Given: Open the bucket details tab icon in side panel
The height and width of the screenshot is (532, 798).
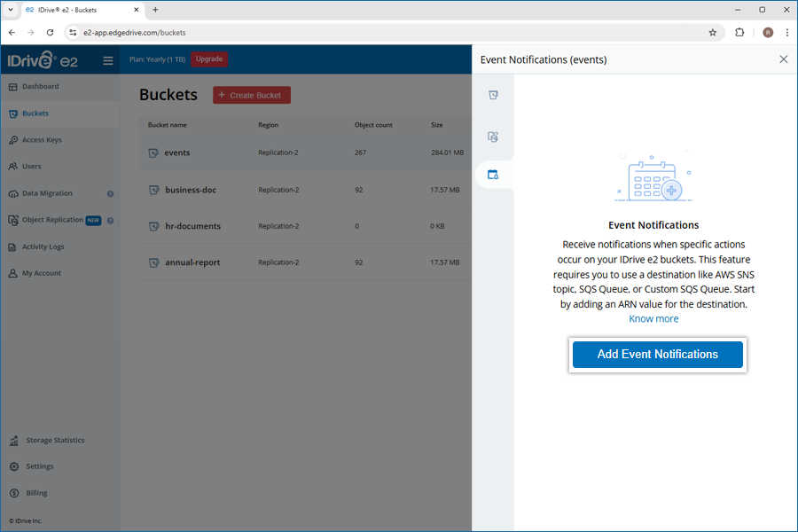Looking at the screenshot, I should click(493, 95).
